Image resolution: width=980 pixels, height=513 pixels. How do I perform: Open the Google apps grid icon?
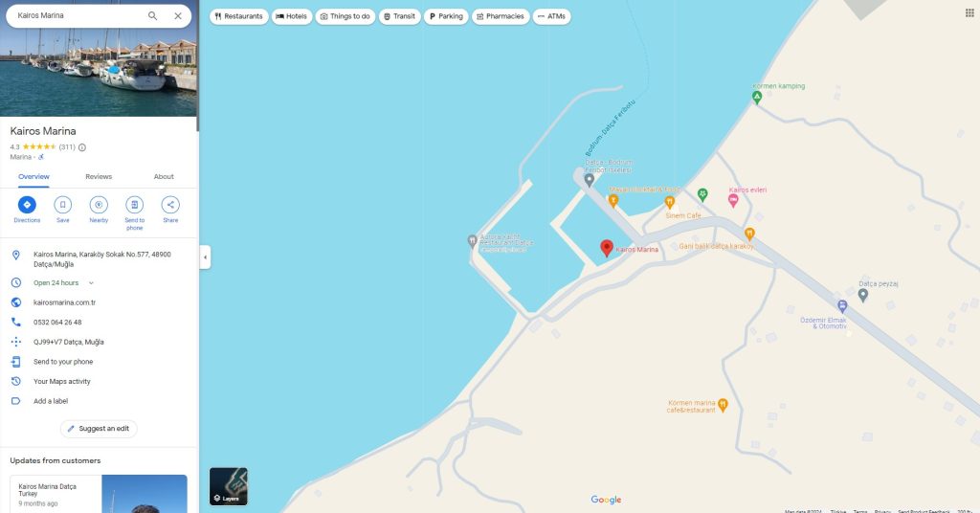point(969,12)
